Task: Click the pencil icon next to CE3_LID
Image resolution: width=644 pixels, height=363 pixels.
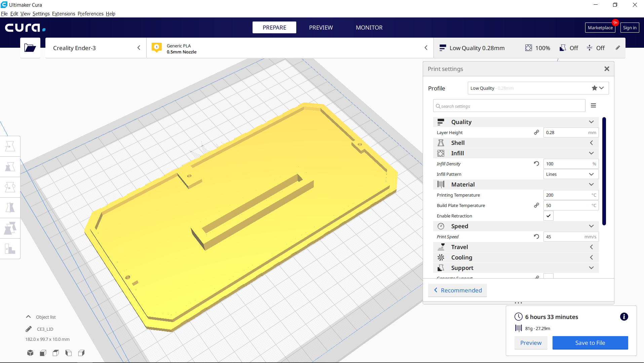Action: pyautogui.click(x=29, y=329)
